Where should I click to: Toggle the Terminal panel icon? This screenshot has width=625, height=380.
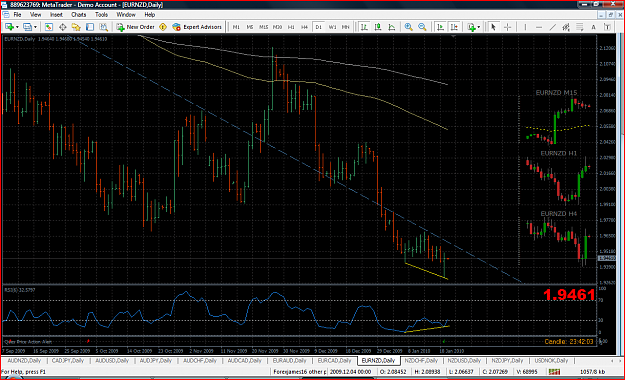(90, 27)
